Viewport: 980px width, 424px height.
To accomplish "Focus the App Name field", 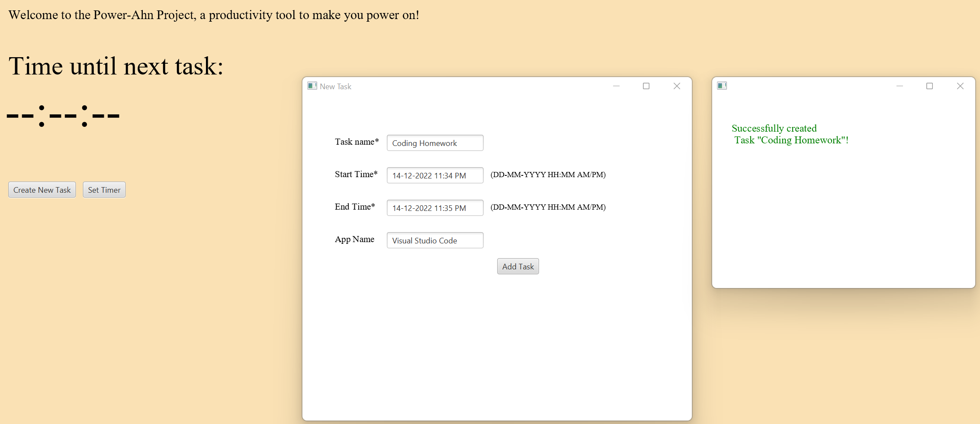I will 434,240.
